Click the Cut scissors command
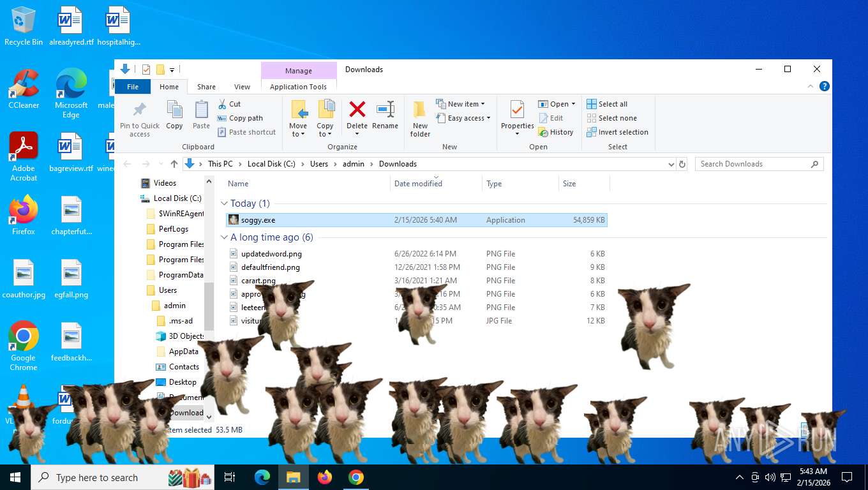868x490 pixels. (x=229, y=104)
